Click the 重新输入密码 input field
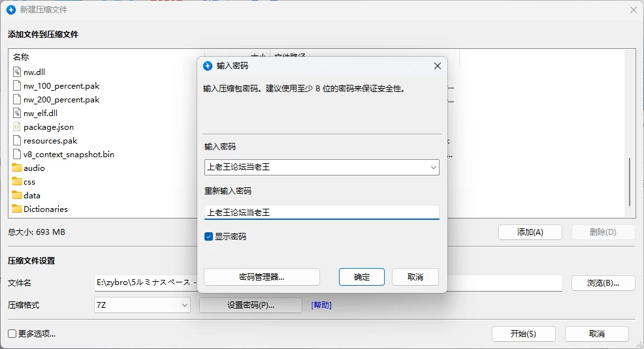Viewport: 644px width, 349px height. click(321, 213)
